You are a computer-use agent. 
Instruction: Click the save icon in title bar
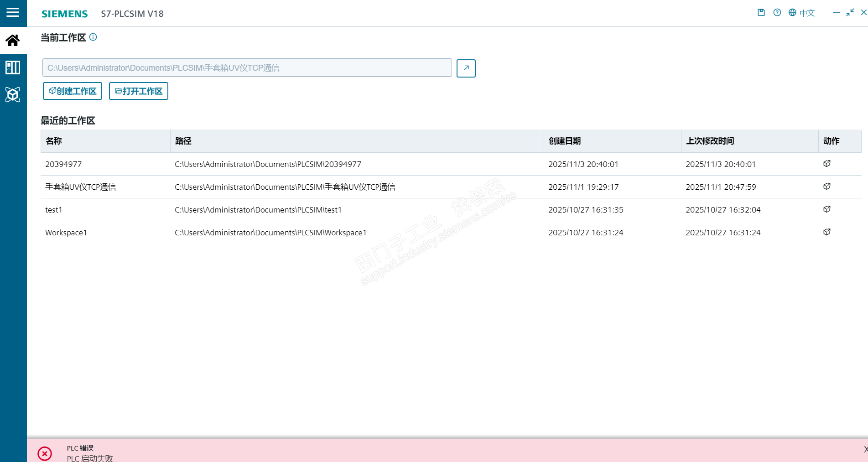[x=761, y=13]
